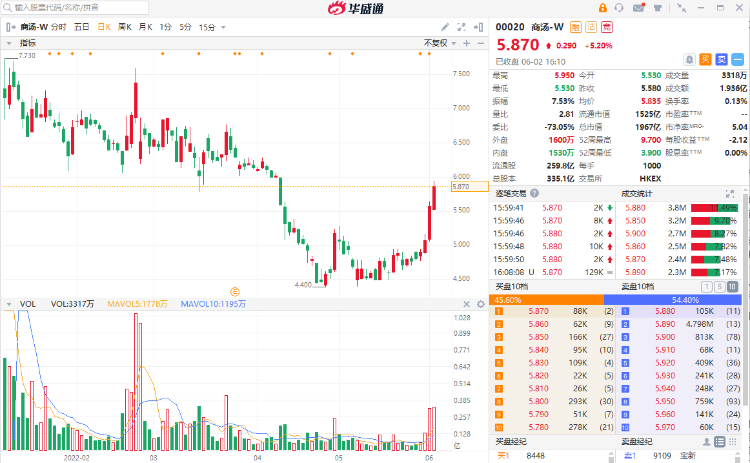750x463 pixels.
Task: Collapse the right-side quote panel
Action: (478, 27)
